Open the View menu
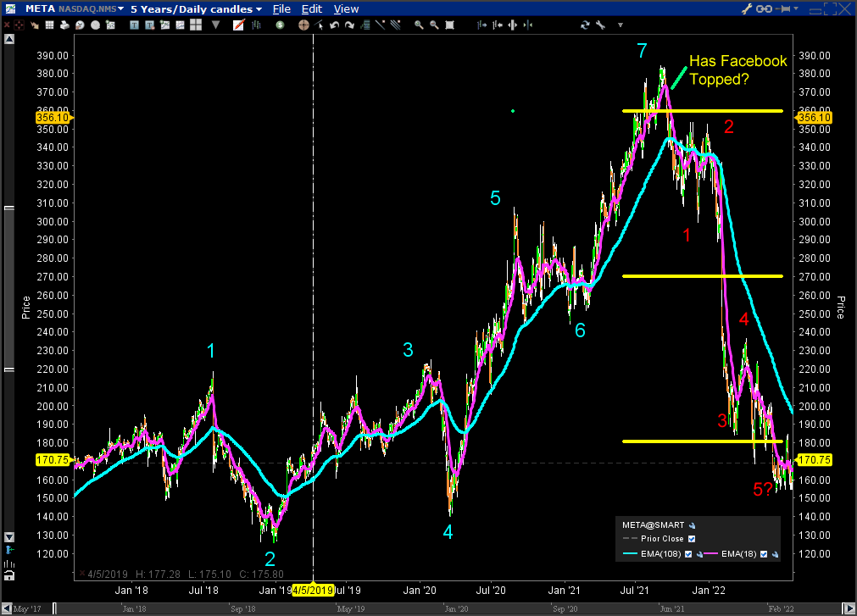This screenshot has height=616, width=857. 346,9
